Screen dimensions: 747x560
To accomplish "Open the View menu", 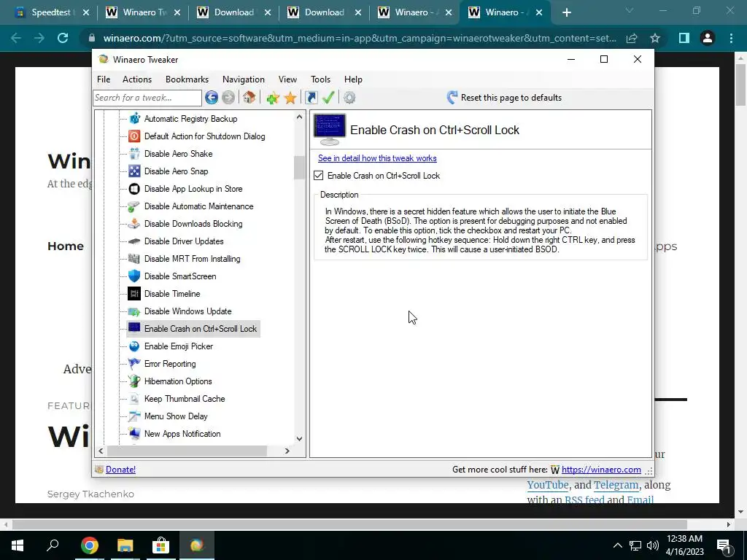I will coord(287,79).
